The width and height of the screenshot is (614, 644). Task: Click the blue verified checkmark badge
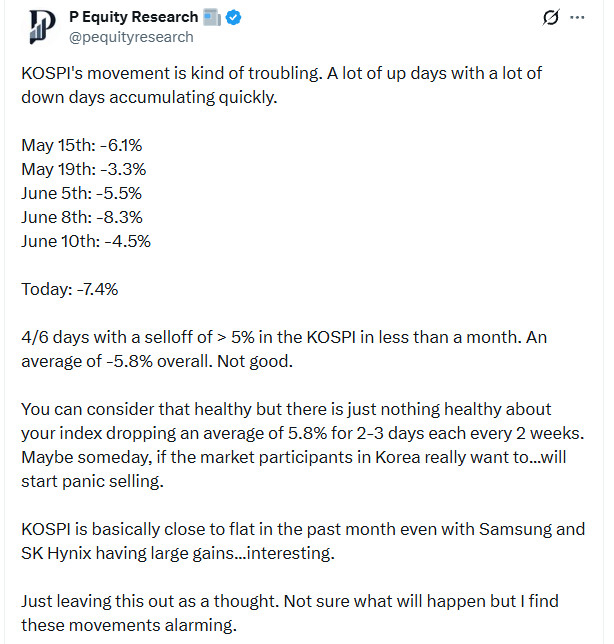pos(234,18)
